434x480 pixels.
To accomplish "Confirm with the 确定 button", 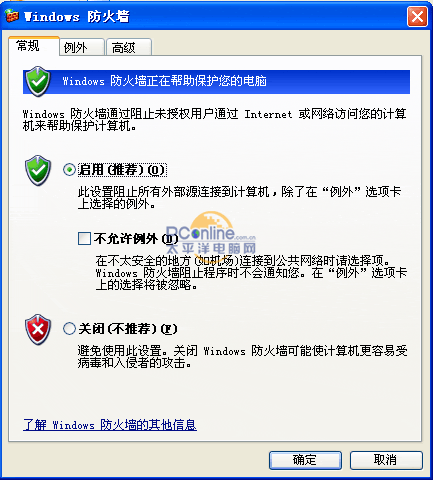I will 305,460.
